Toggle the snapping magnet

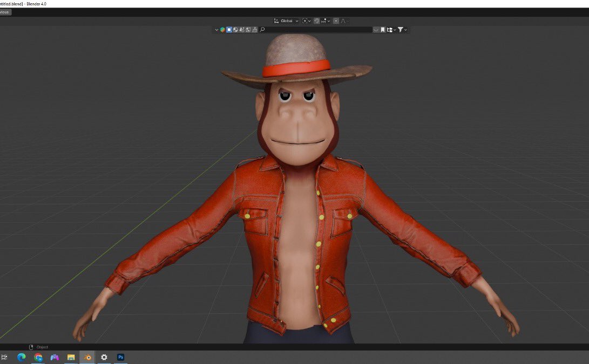pyautogui.click(x=317, y=21)
